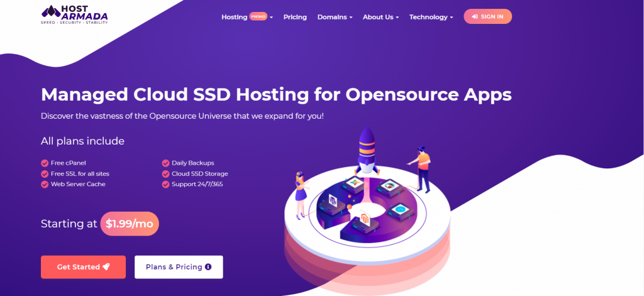This screenshot has width=644, height=296.
Task: Click the sign-in arrow icon
Action: coord(475,17)
